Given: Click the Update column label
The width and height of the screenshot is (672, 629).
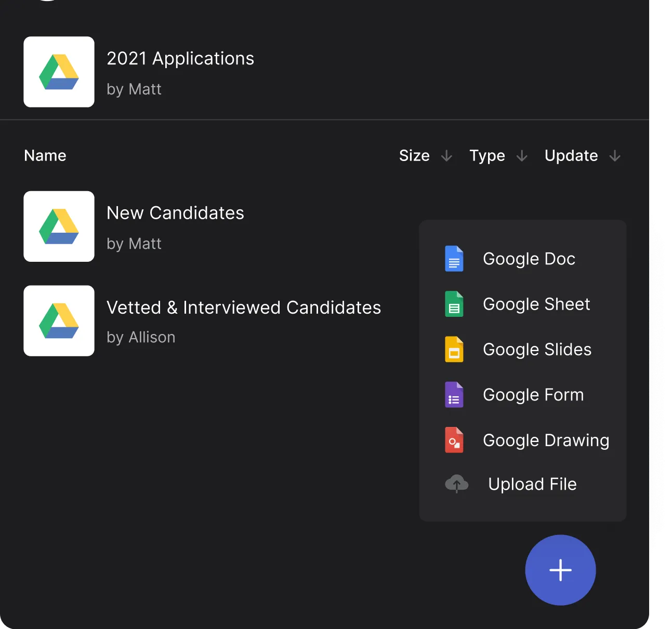Looking at the screenshot, I should (x=571, y=155).
